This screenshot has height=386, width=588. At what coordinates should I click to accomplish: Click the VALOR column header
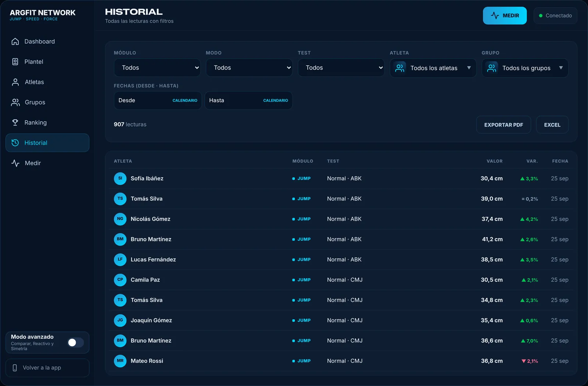495,161
